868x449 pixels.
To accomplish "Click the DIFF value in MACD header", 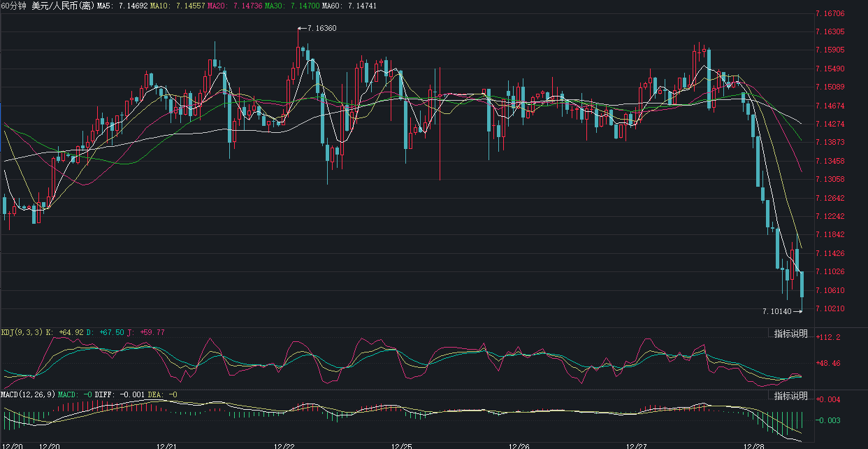I will [x=118, y=394].
